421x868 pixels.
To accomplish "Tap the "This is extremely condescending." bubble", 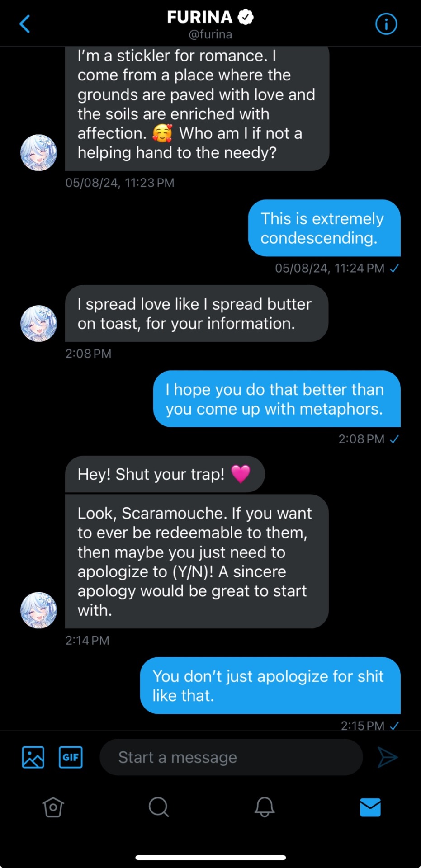I will [x=324, y=228].
